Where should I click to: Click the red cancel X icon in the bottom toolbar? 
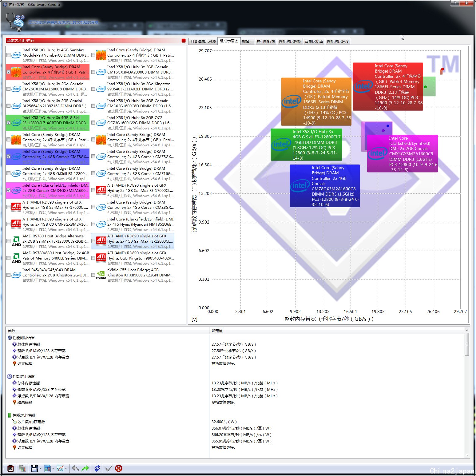click(119, 468)
